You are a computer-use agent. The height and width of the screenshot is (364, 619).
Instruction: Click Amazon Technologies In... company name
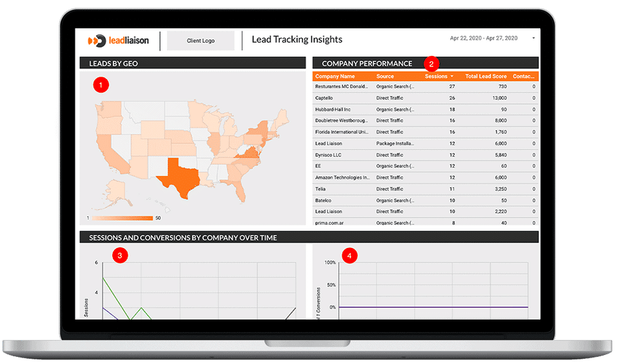point(342,178)
